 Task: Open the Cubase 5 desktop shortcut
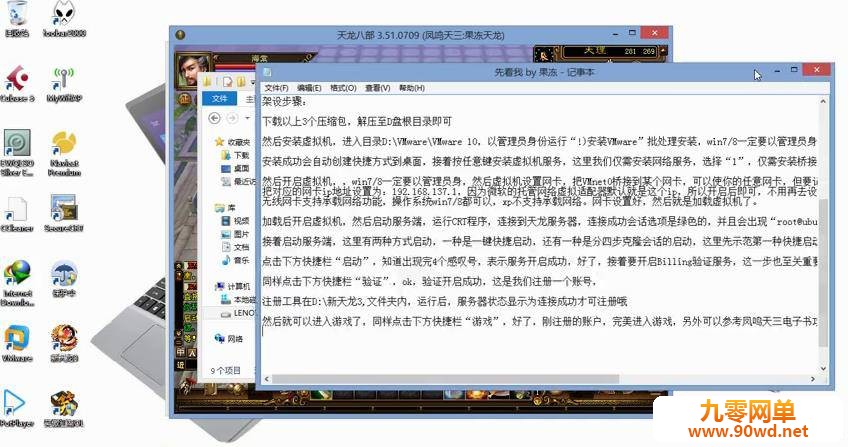[17, 83]
